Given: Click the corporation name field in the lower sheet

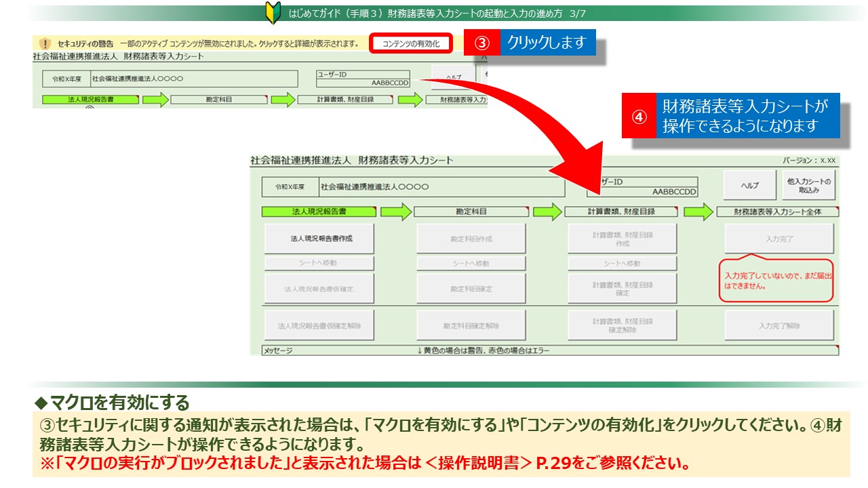Looking at the screenshot, I should (441, 186).
